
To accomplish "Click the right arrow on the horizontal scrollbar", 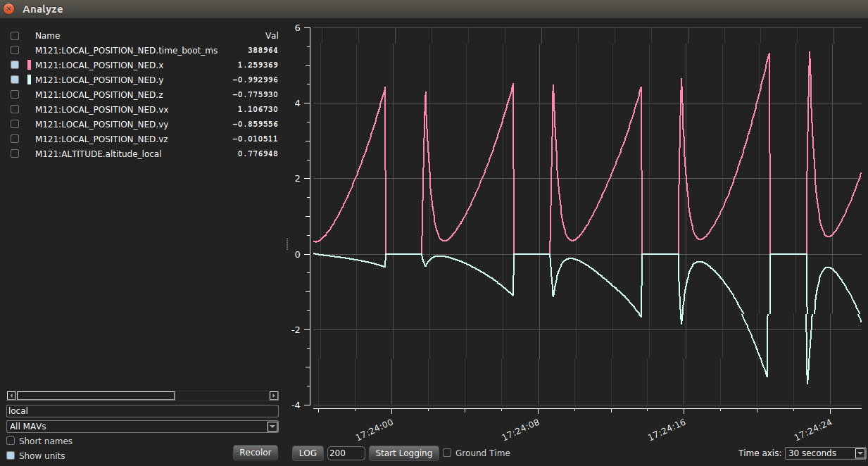I will click(x=274, y=396).
